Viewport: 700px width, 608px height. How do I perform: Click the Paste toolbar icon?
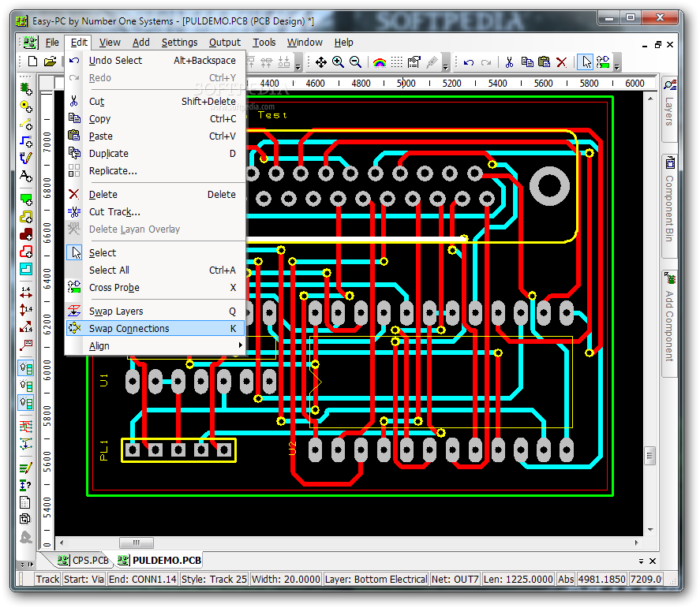pos(545,62)
